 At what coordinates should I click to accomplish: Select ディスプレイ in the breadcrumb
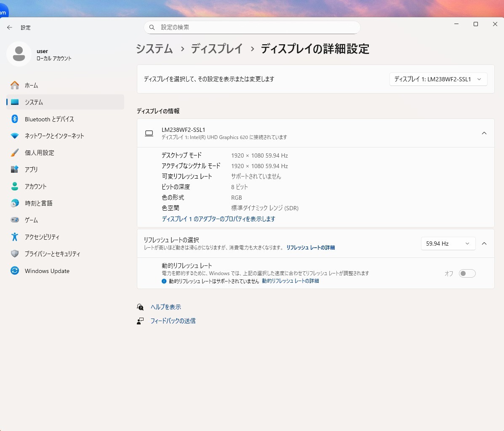(x=217, y=49)
